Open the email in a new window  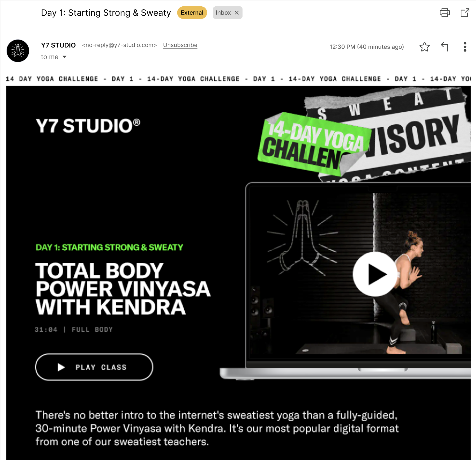coord(465,13)
